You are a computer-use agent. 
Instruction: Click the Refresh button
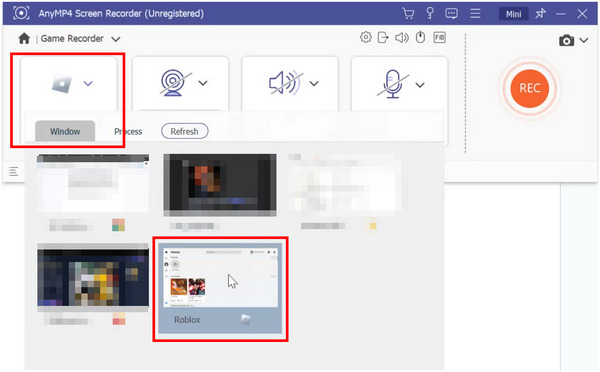(x=184, y=131)
